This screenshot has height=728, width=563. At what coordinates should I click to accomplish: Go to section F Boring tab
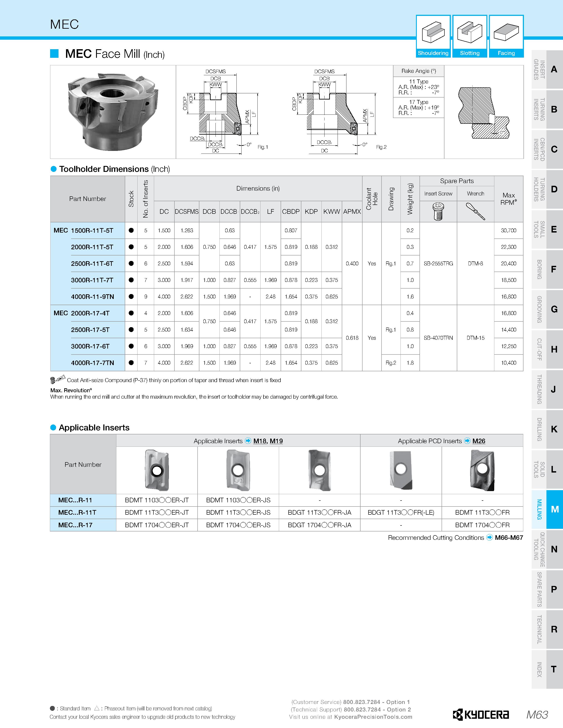547,269
